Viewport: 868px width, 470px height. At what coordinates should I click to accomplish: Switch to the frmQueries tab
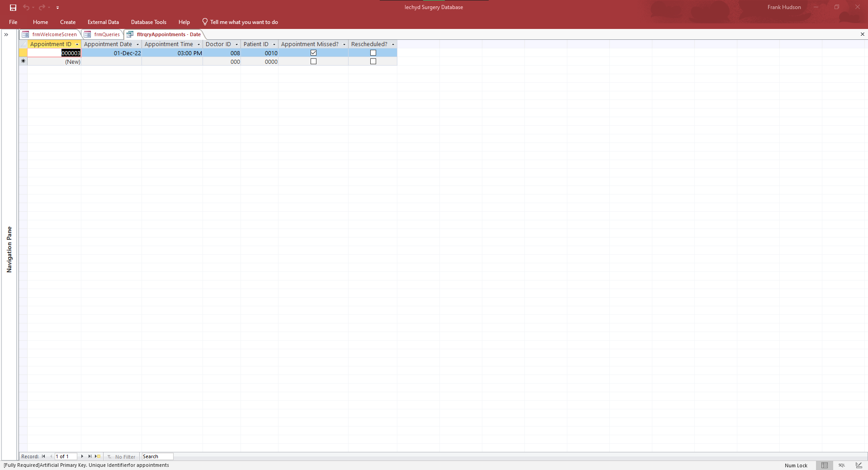click(107, 34)
